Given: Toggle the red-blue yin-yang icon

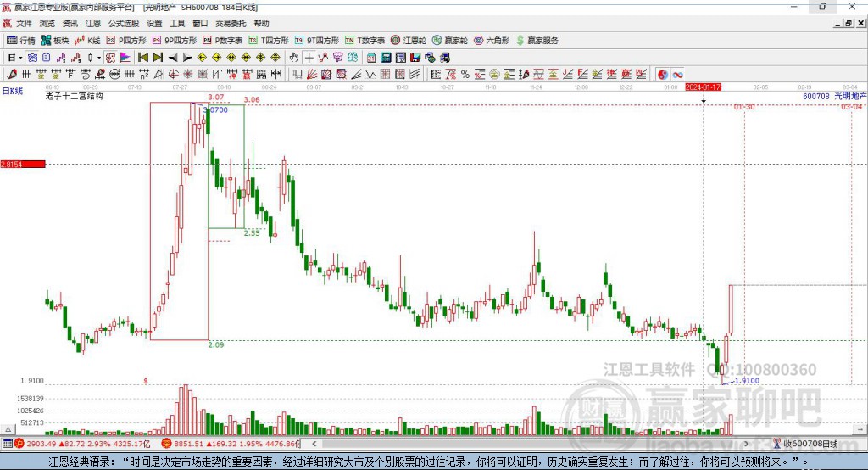Looking at the screenshot, I should click(663, 75).
